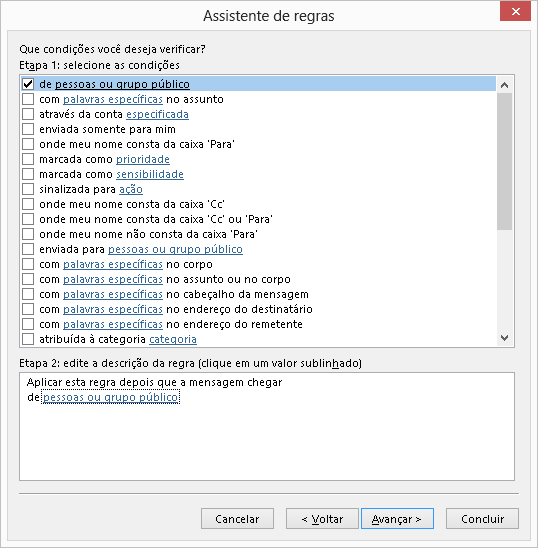Uncheck the 'de pessoas ou grupo público' checkbox
Image resolution: width=538 pixels, height=548 pixels.
tap(28, 84)
